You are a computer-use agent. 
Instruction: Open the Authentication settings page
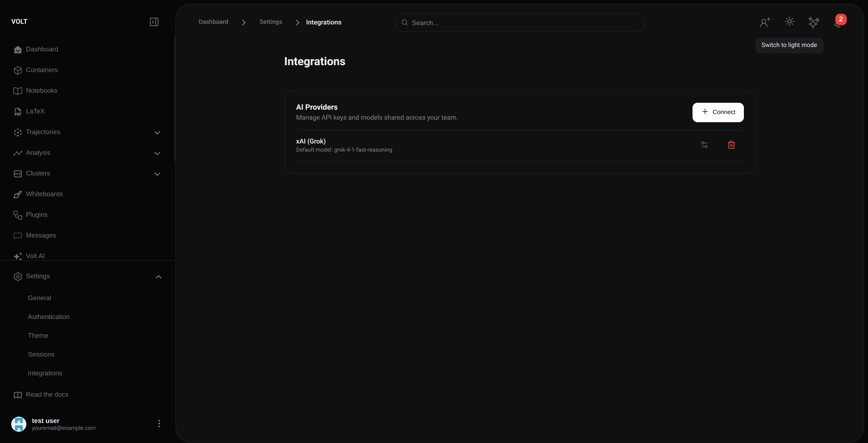(x=49, y=317)
